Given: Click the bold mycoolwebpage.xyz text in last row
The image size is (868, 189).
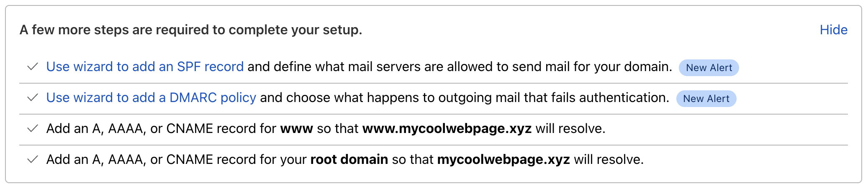Looking at the screenshot, I should click(503, 160).
